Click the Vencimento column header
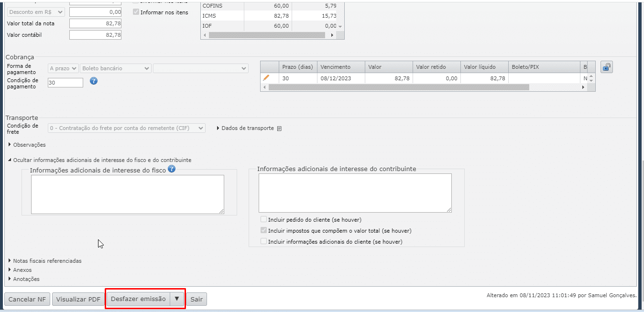Screen dimensions: 644x312 pos(341,67)
